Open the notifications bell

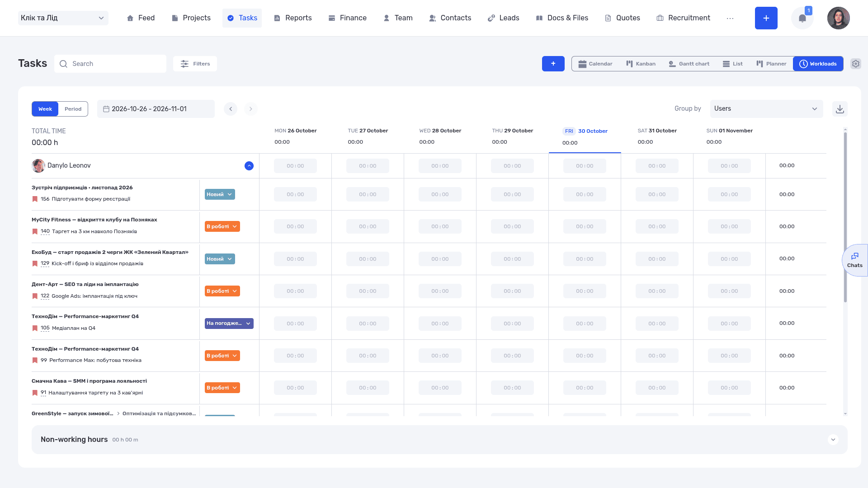[x=802, y=18]
